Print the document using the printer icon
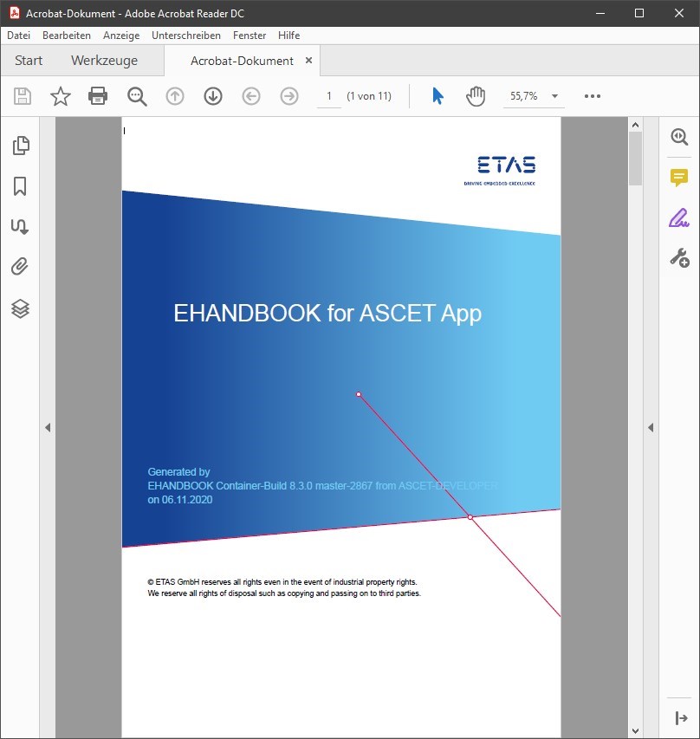Viewport: 700px width, 739px height. [x=98, y=96]
